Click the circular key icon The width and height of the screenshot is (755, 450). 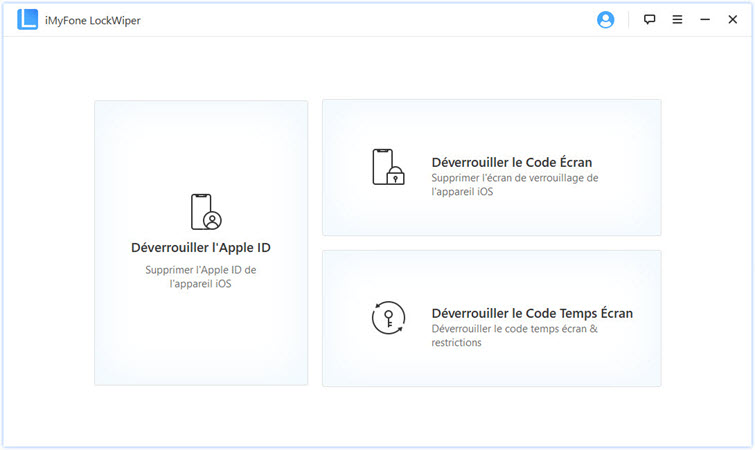coord(388,318)
